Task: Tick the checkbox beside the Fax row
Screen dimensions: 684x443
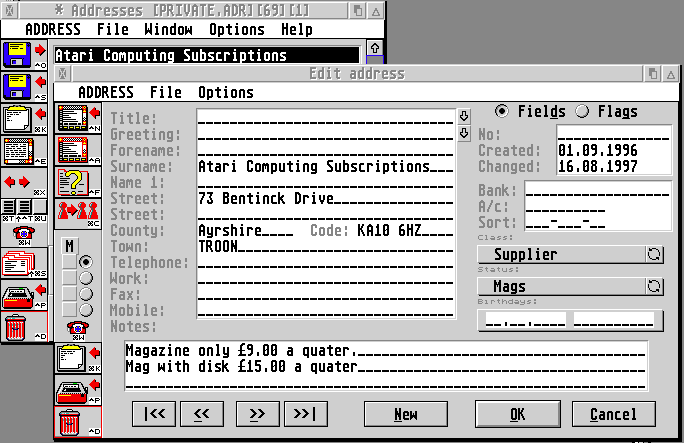Action: coord(70,294)
